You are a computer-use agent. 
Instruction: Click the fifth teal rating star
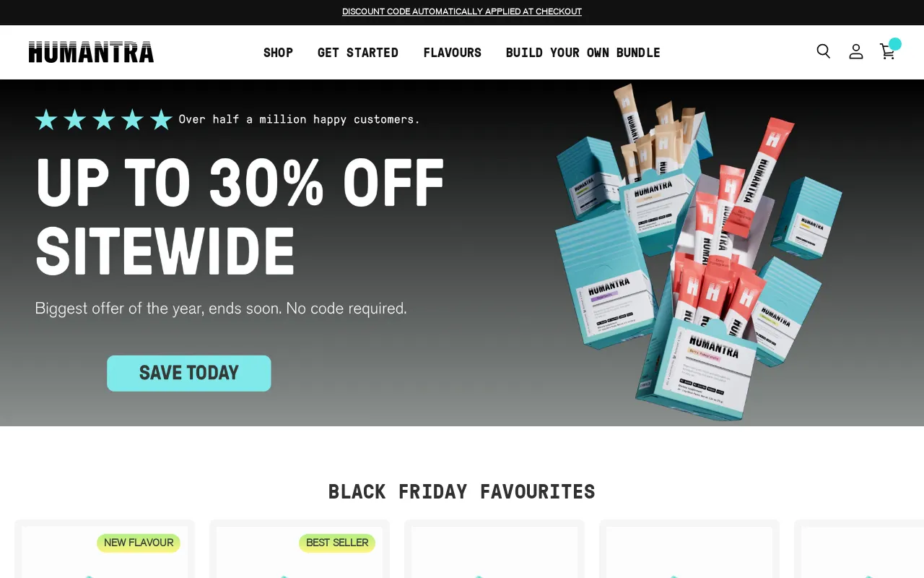pyautogui.click(x=161, y=119)
